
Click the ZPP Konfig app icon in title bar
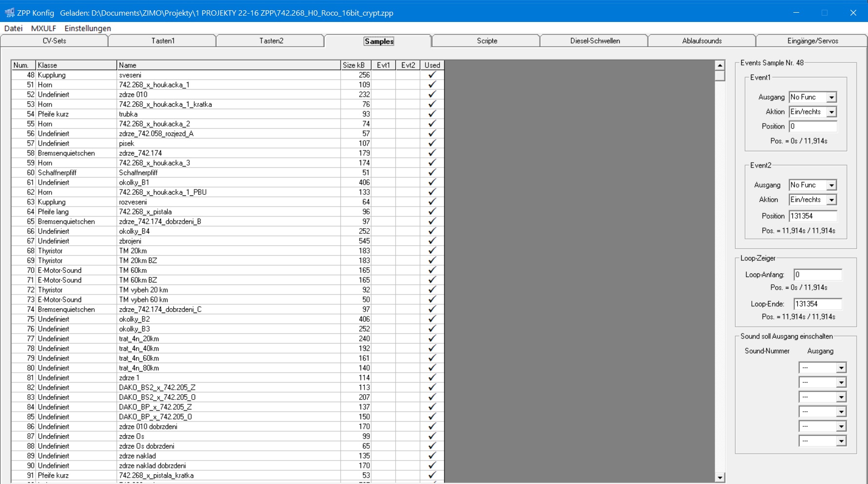click(9, 13)
